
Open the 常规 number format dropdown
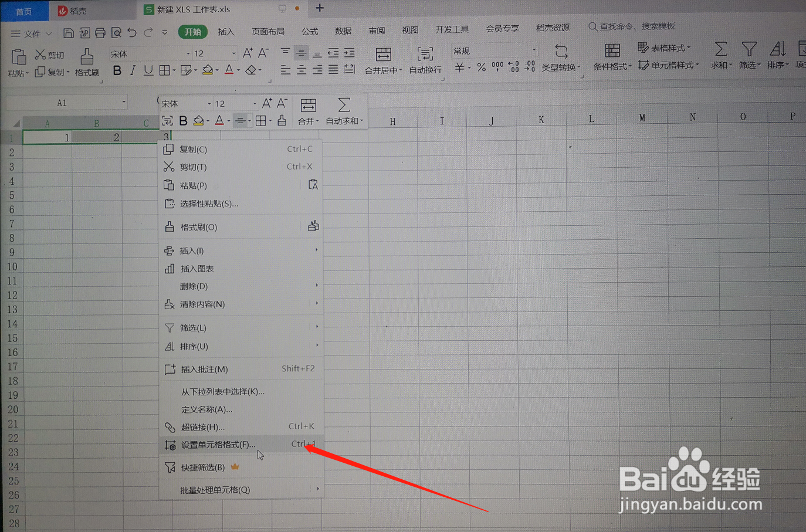coord(495,50)
